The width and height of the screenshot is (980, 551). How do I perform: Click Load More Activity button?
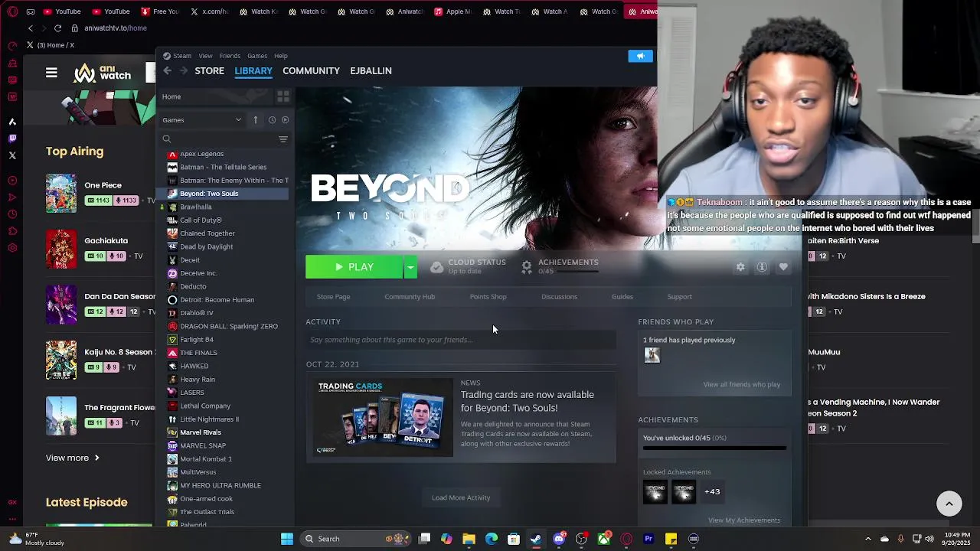pos(461,497)
